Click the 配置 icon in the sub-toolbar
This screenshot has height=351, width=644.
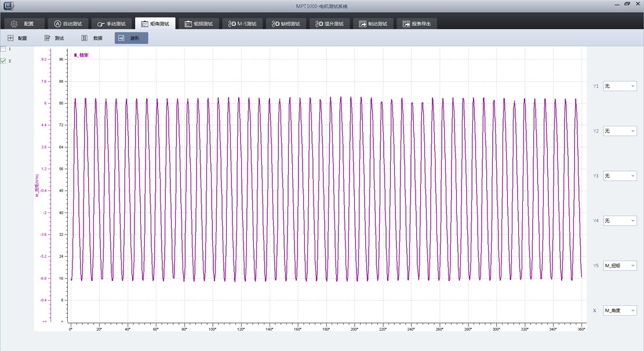pos(10,38)
